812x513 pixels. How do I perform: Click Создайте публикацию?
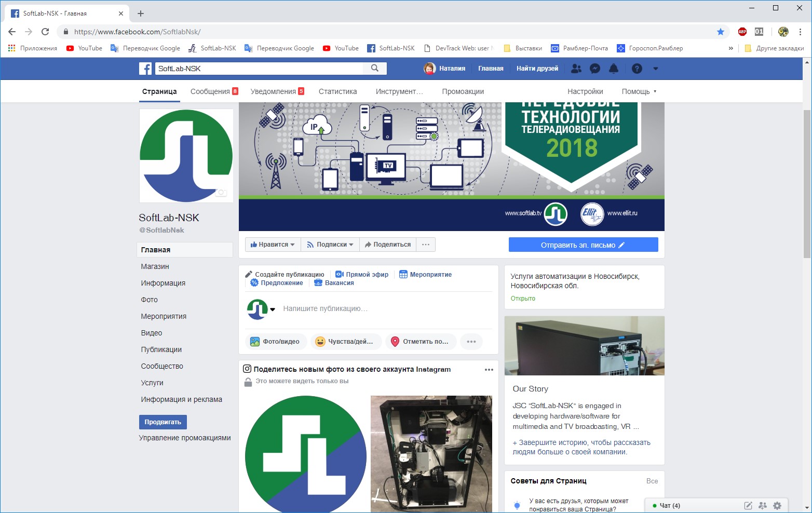[285, 275]
